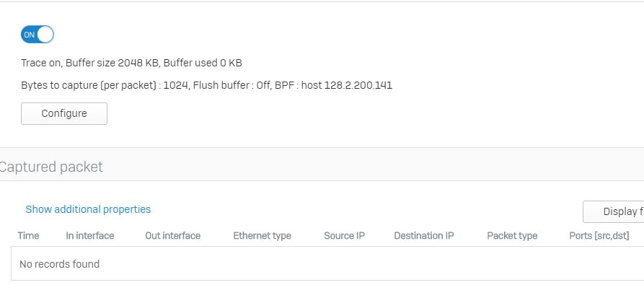Click the BPF host 128.2.200.141 text
The height and width of the screenshot is (285, 644).
coord(334,85)
